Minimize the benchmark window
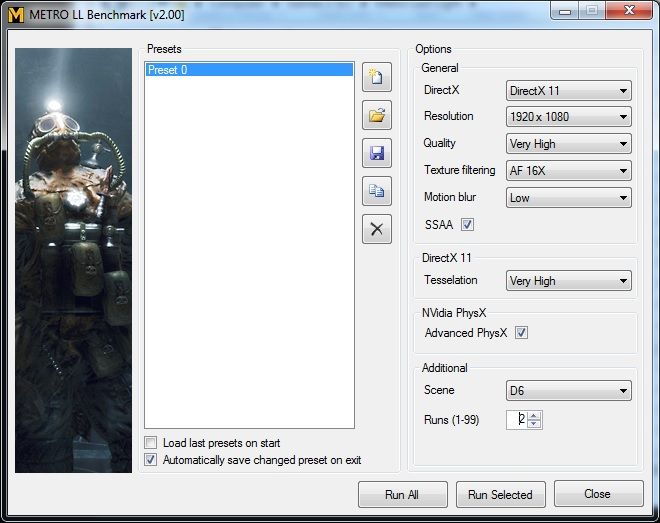Screen dimensions: 660x523 tap(565, 11)
